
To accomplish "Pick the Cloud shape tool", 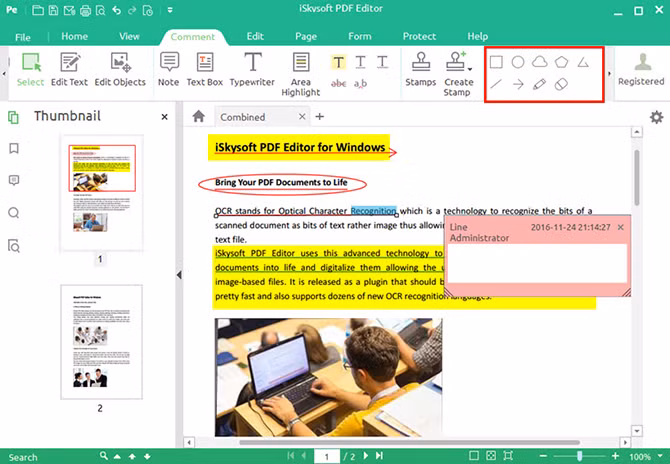I will pyautogui.click(x=540, y=62).
